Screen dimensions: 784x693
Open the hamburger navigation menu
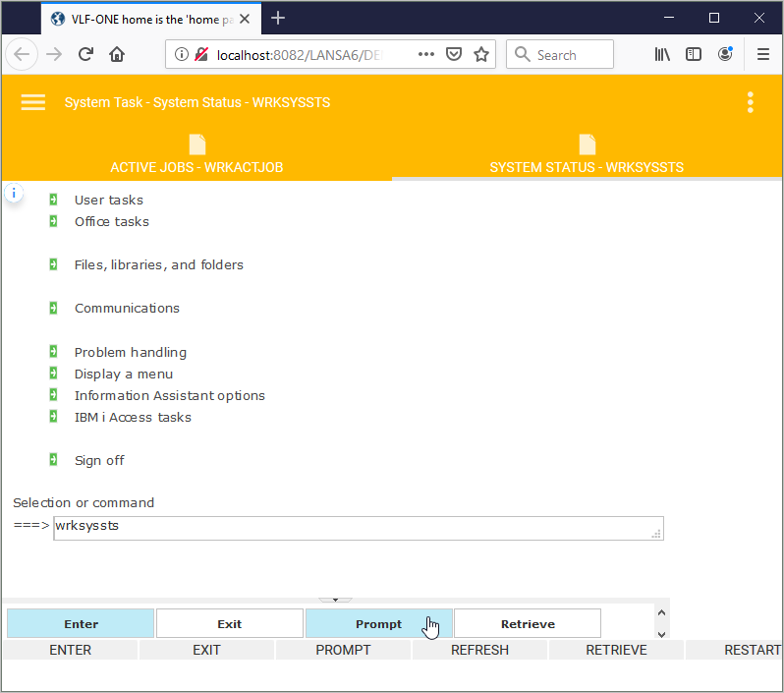(33, 102)
